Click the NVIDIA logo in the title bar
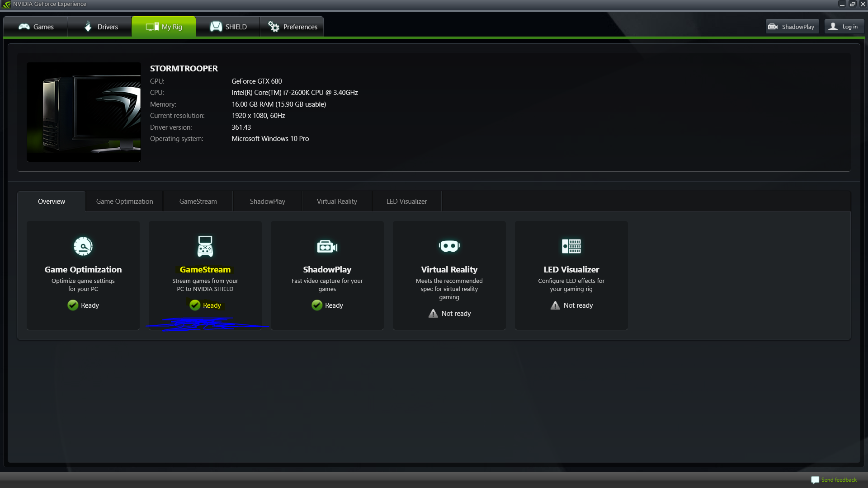Image resolution: width=868 pixels, height=488 pixels. (6, 4)
